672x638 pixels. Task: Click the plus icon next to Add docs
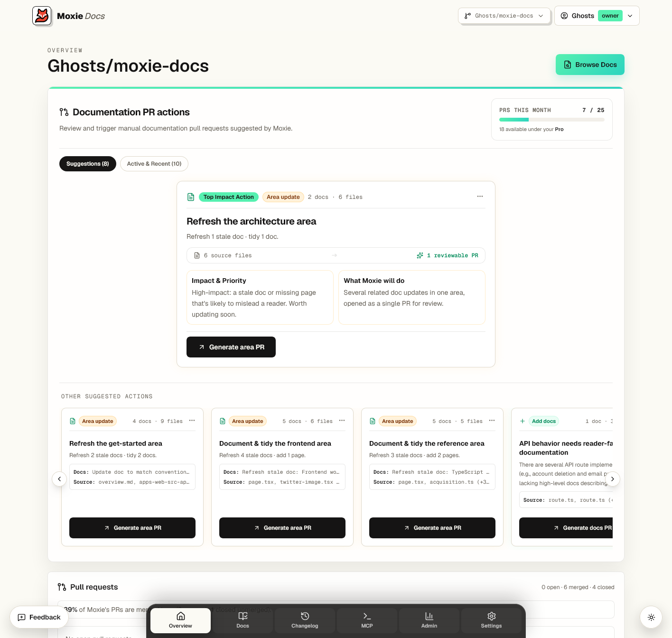click(523, 421)
